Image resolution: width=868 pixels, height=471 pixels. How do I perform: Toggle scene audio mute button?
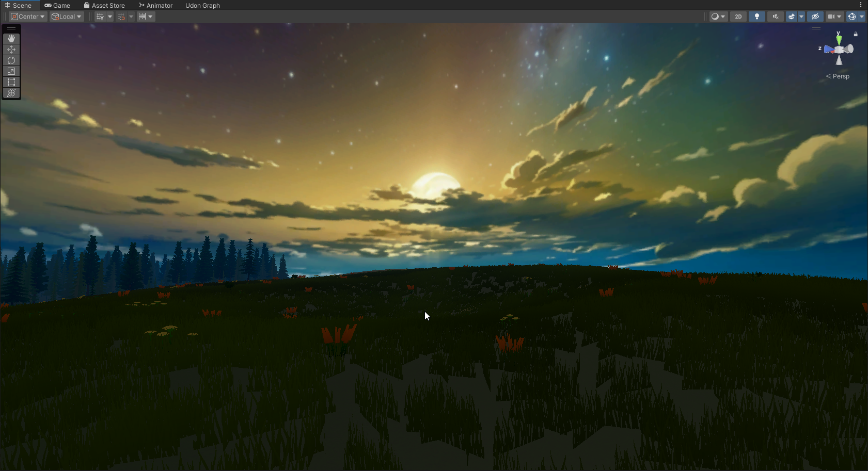point(776,17)
